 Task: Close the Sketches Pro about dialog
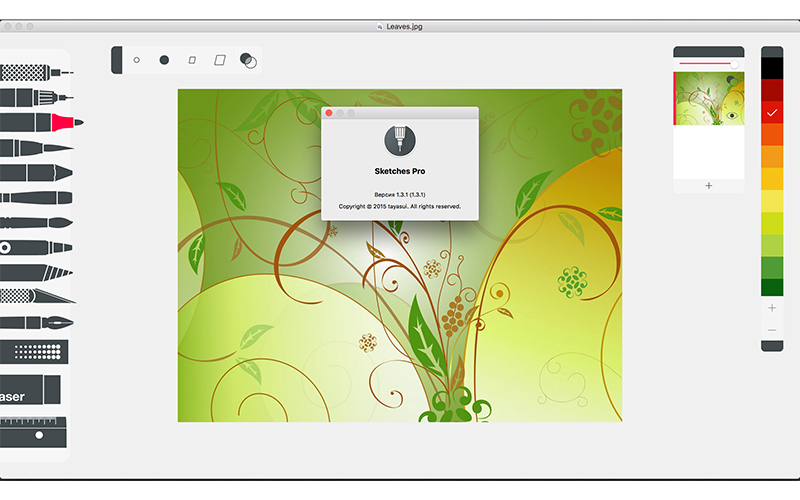click(x=329, y=113)
